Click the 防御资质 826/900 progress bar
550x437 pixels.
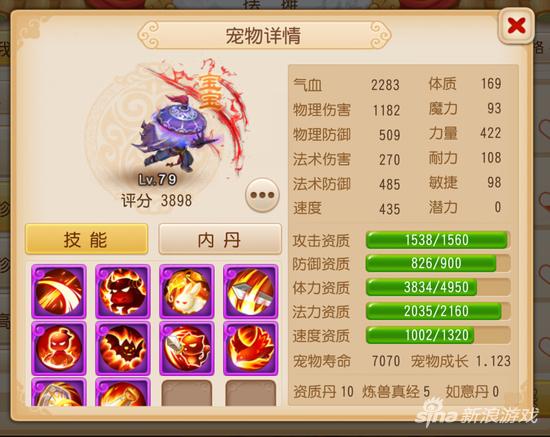[437, 263]
